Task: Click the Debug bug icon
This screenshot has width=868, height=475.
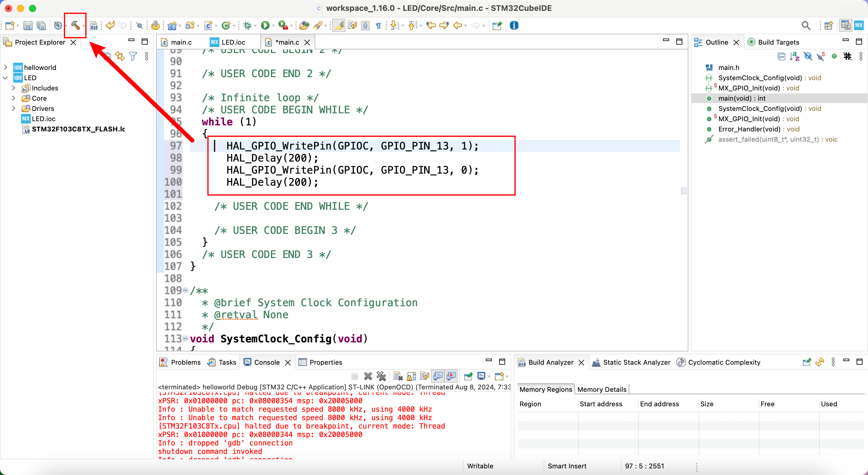Action: pyautogui.click(x=248, y=26)
